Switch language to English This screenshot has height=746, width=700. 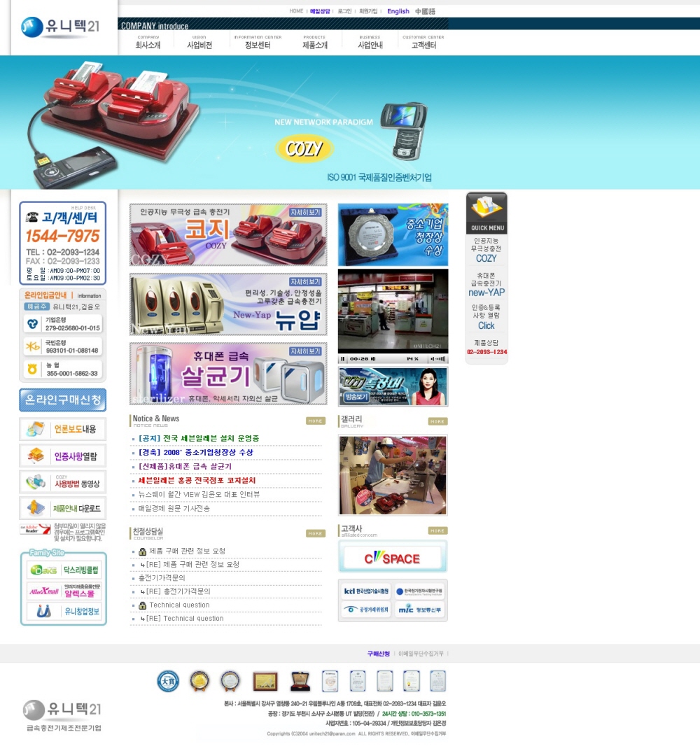pos(398,11)
